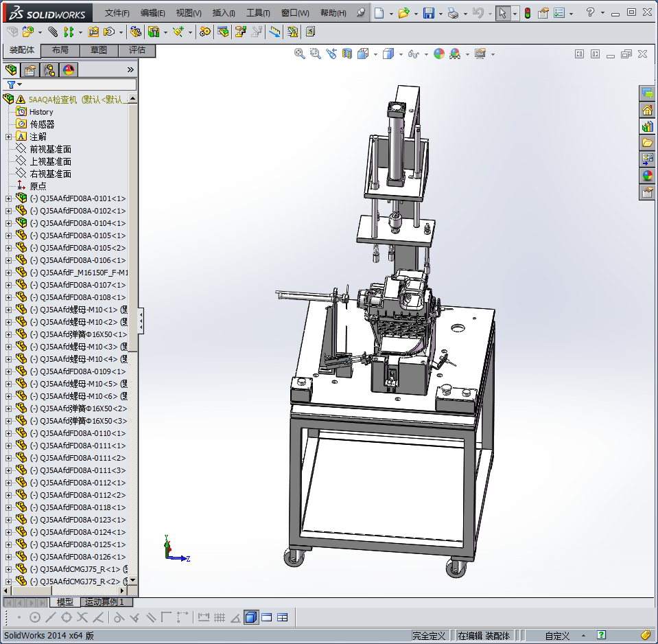Expand QJ5AAfdFD08A-0101<1> component
658x644 pixels.
[8, 198]
